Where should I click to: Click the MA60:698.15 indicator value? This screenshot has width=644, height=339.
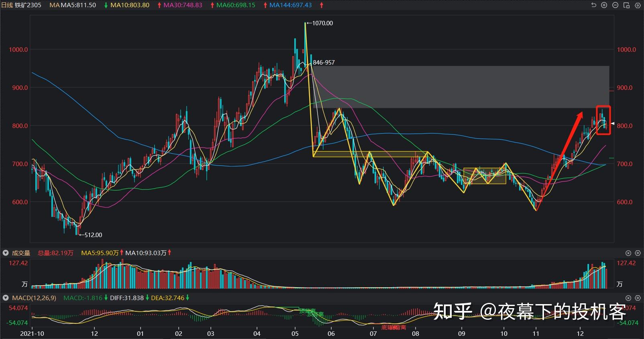[236, 5]
